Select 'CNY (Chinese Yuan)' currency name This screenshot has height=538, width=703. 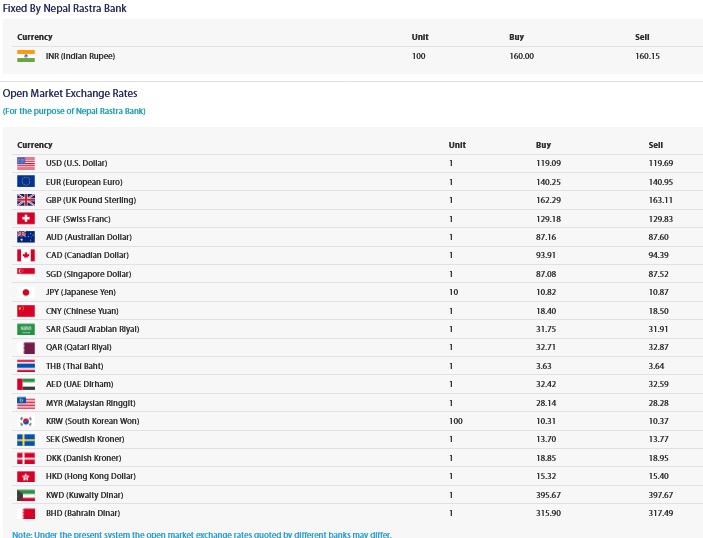(x=82, y=311)
